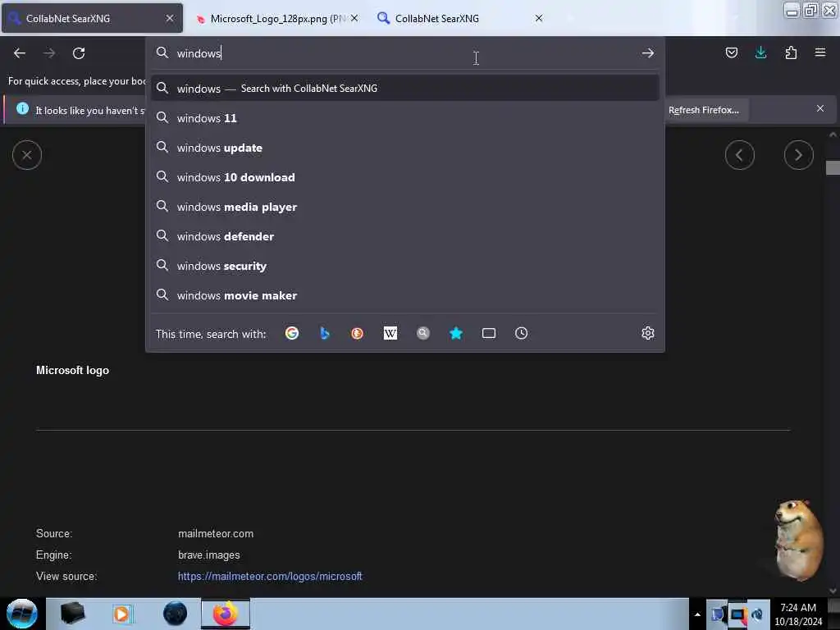Select the 'windows 11' suggestion
The width and height of the screenshot is (840, 630).
pyautogui.click(x=405, y=118)
